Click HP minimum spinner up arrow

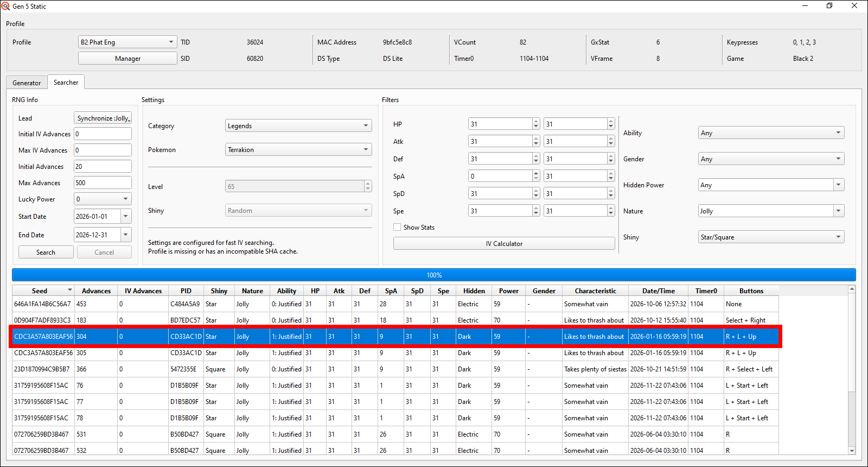click(536, 122)
